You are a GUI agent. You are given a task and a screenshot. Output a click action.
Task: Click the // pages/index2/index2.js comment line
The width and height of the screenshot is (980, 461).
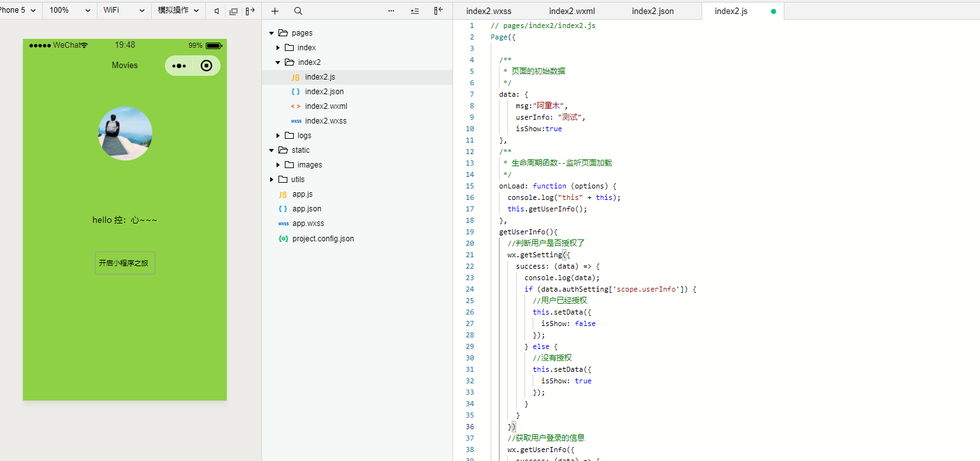point(543,25)
